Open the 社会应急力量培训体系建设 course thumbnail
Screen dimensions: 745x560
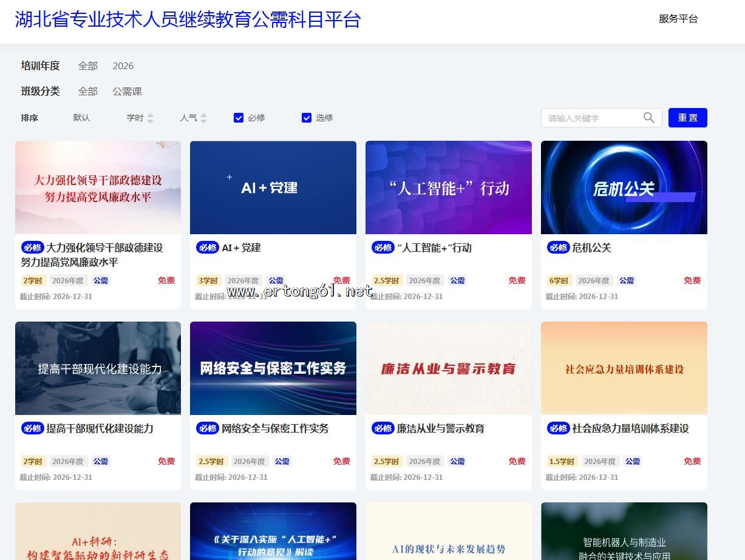click(624, 368)
